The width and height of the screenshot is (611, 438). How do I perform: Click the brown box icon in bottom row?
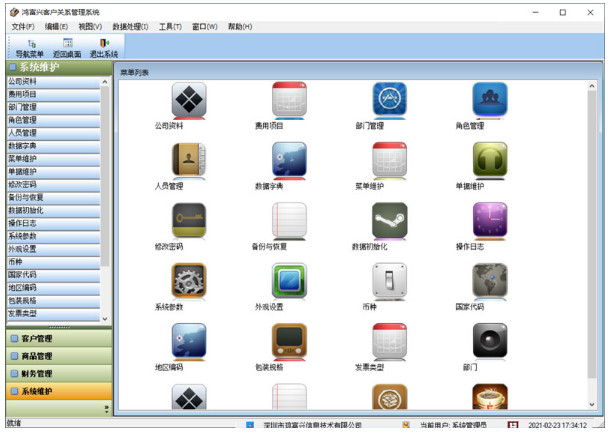click(x=389, y=397)
